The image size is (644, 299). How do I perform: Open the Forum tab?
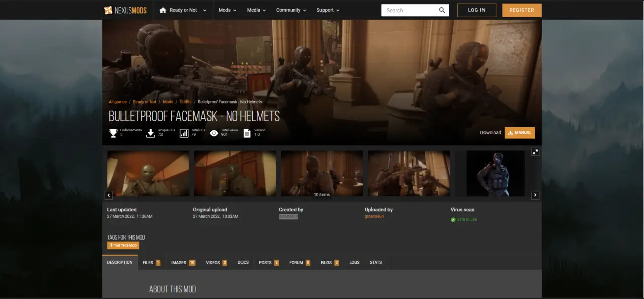click(x=300, y=262)
